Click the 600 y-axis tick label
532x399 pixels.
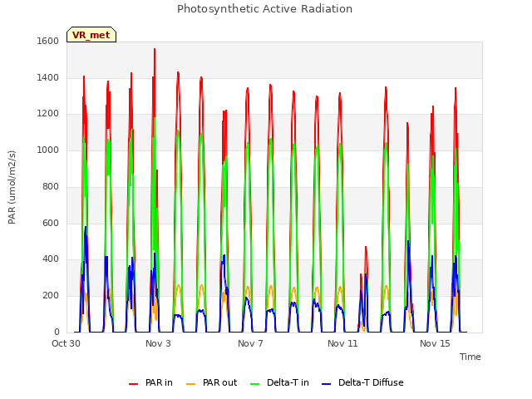click(x=51, y=223)
